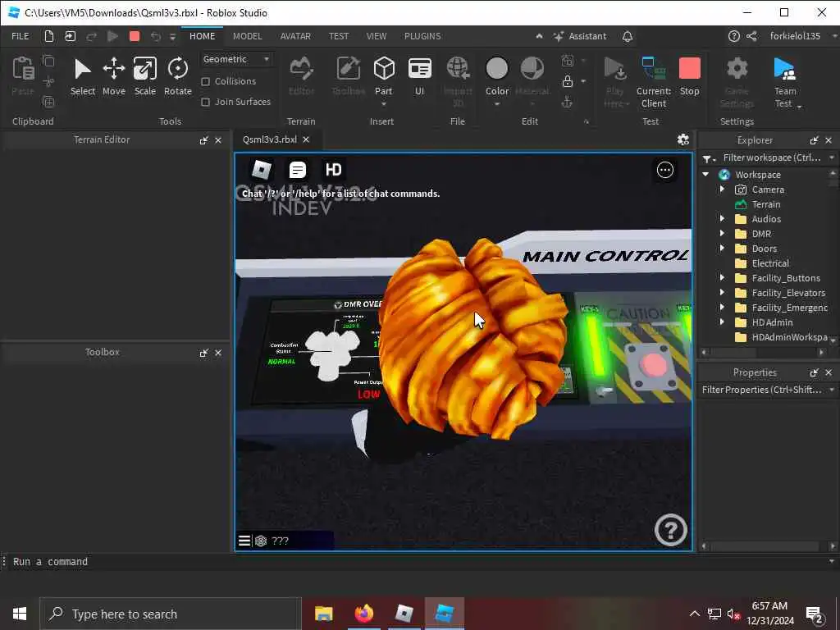Close the Terrain Editor panel
This screenshot has height=630, width=840.
click(218, 140)
